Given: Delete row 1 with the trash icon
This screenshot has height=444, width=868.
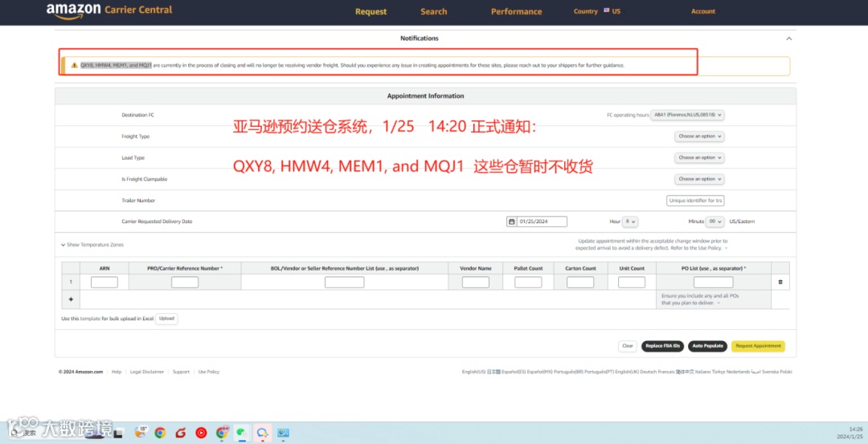Looking at the screenshot, I should coord(780,282).
